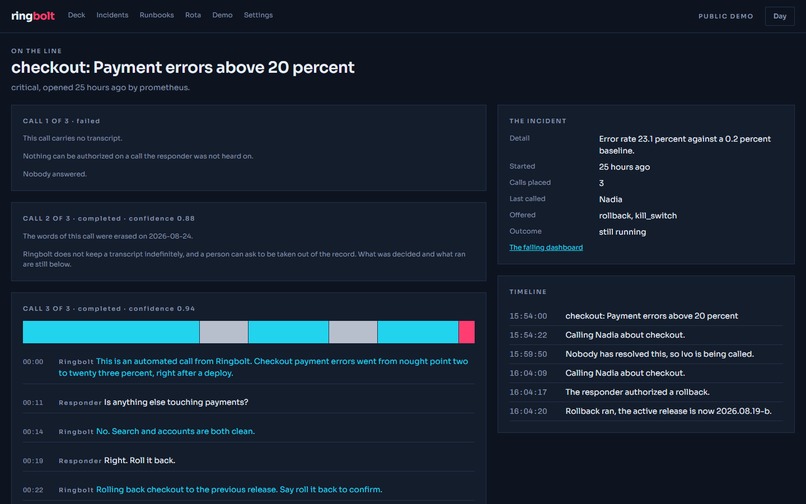Viewport: 806px width, 504px height.
Task: Click the "critical, opened 25 hours ago" subtitle
Action: pos(100,87)
